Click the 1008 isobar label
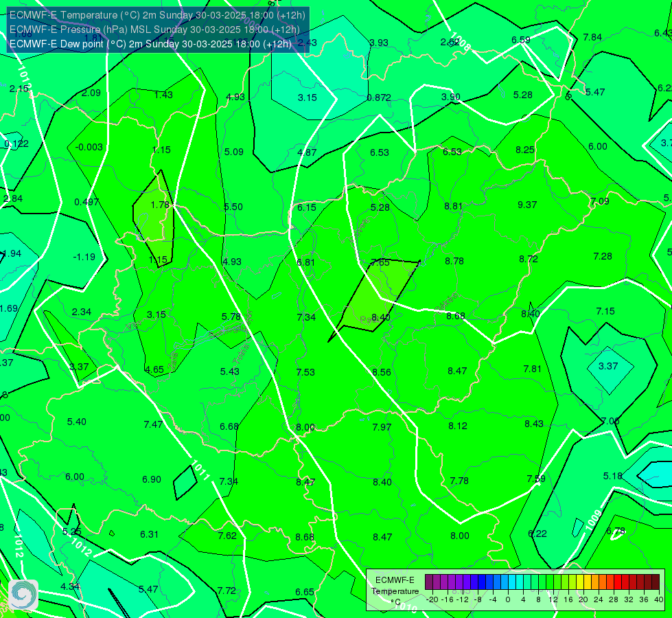The image size is (672, 618). pos(461,41)
